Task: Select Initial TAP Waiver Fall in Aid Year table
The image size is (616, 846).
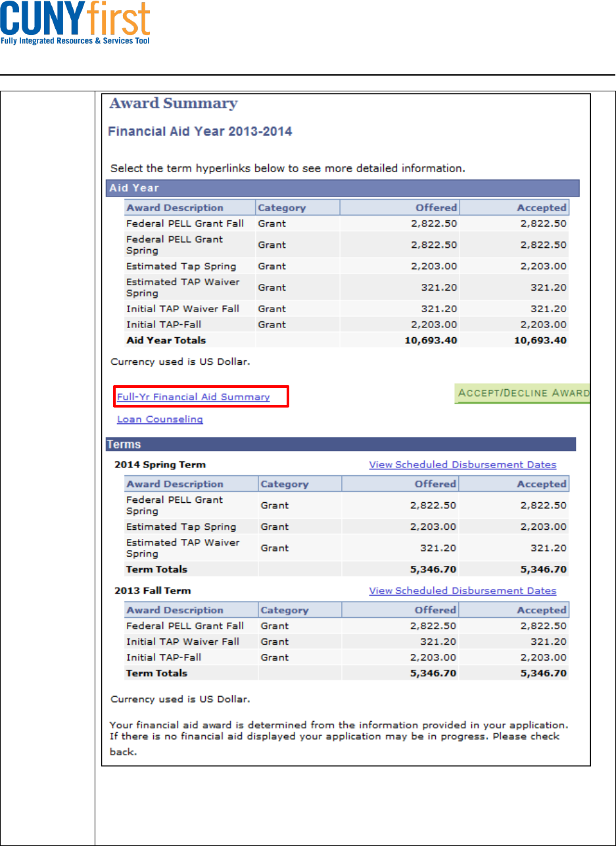Action: 183,309
